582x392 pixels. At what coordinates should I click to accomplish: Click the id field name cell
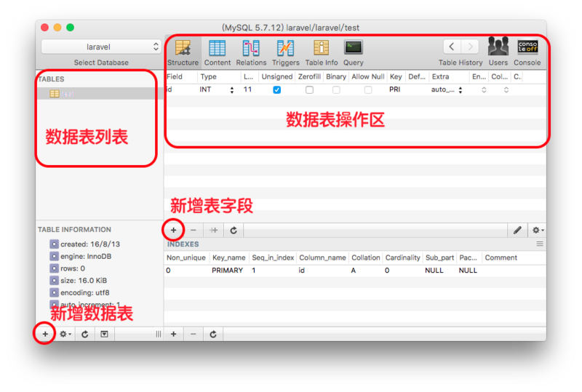pos(180,89)
